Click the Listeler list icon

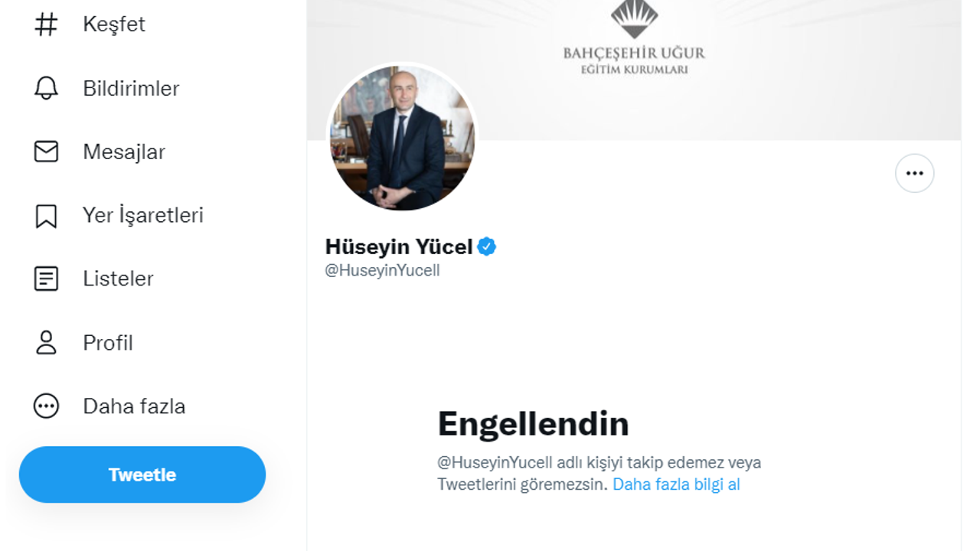[46, 279]
